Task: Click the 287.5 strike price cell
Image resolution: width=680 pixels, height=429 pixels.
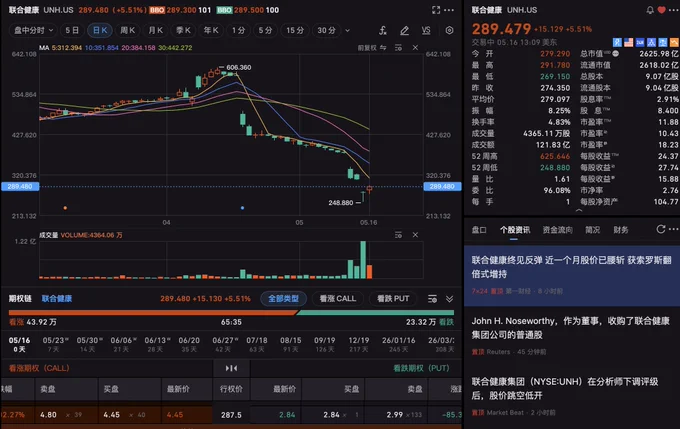Action: 231,415
